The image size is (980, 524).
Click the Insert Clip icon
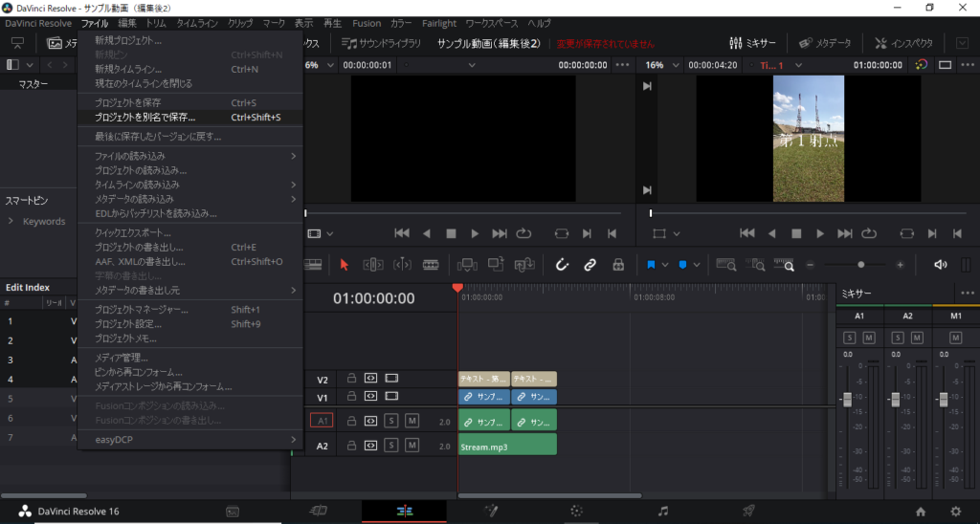(x=467, y=265)
